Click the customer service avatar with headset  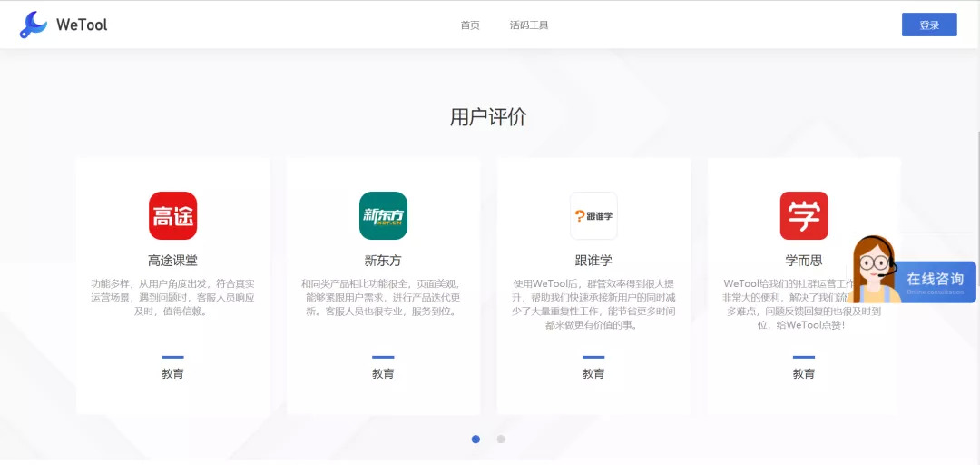(x=874, y=270)
